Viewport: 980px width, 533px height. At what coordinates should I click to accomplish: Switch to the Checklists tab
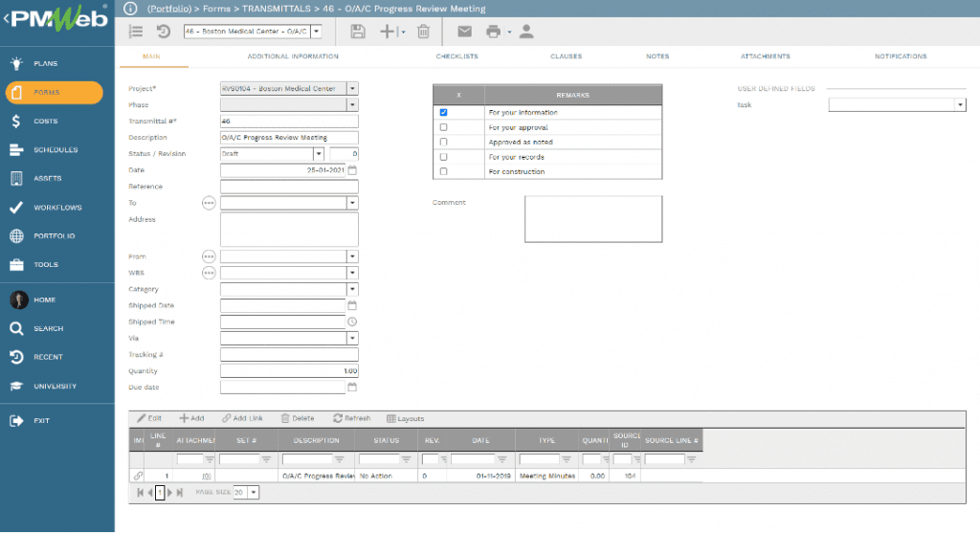click(x=457, y=56)
